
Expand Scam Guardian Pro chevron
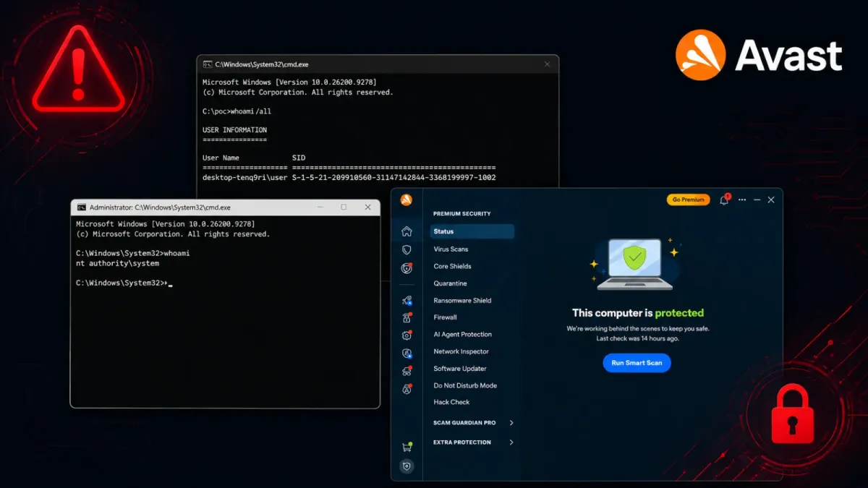tap(511, 423)
